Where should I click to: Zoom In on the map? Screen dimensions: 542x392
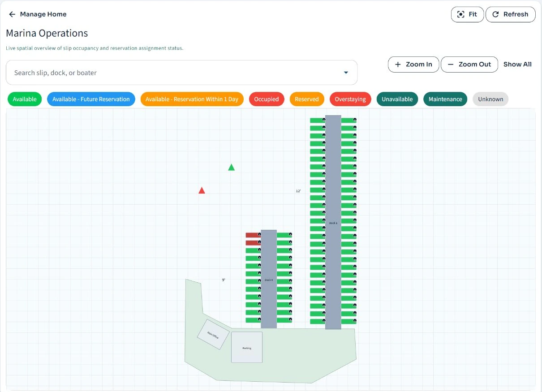pos(413,65)
